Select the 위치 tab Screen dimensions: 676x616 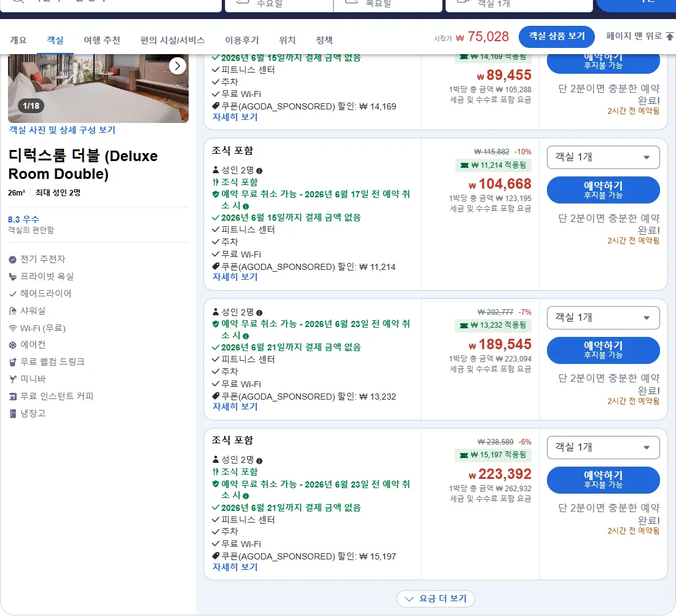tap(287, 40)
